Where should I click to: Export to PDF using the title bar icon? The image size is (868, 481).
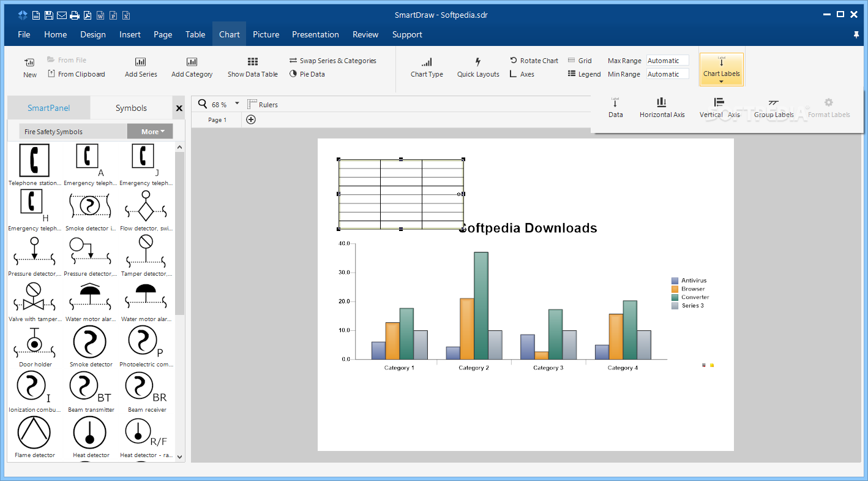(x=88, y=15)
